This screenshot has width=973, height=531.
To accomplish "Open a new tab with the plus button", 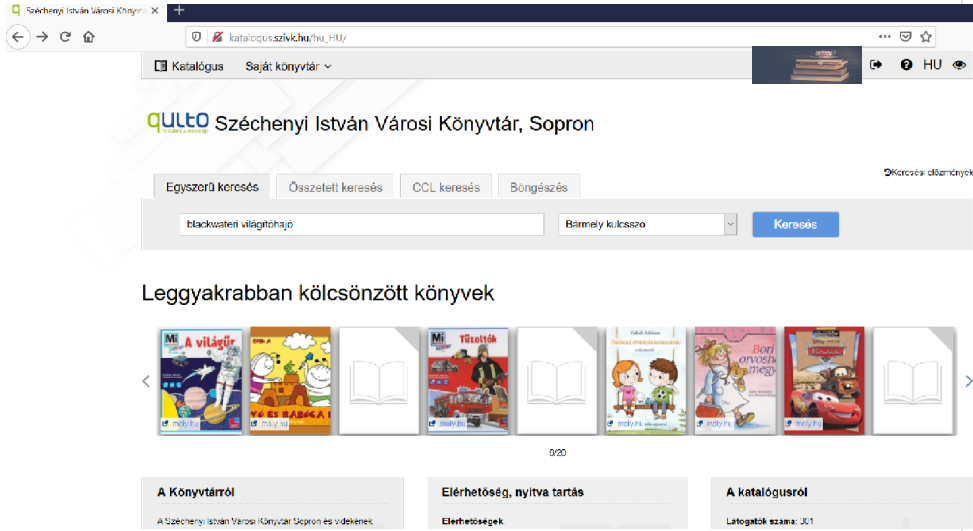I will pos(179,10).
